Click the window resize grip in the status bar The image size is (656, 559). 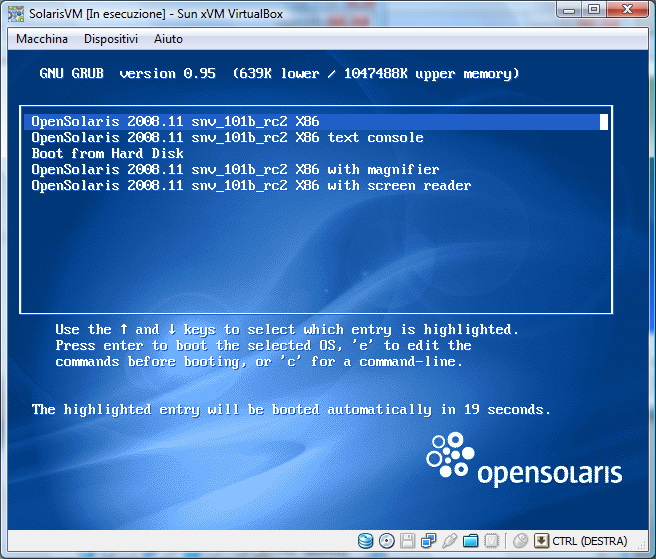[x=641, y=544]
